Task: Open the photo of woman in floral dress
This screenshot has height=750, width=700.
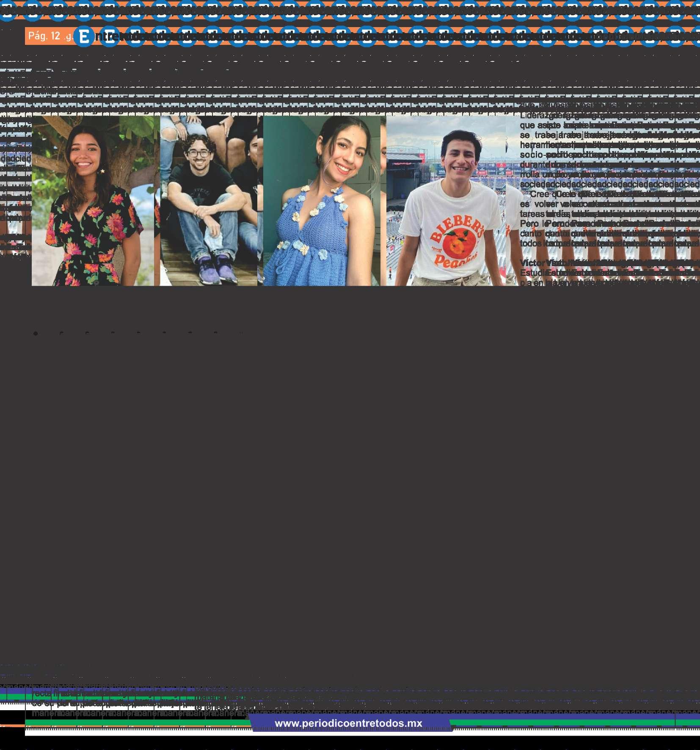Action: click(x=93, y=201)
